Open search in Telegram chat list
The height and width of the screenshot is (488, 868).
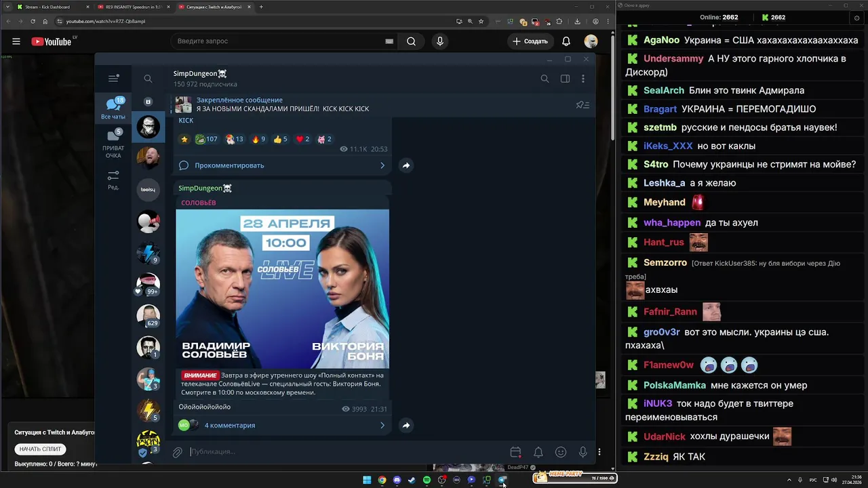pyautogui.click(x=148, y=79)
